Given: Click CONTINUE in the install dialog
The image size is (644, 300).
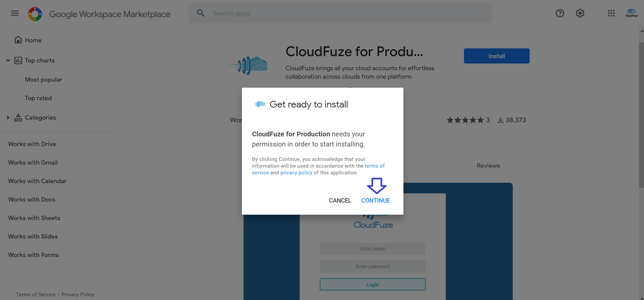Looking at the screenshot, I should (x=375, y=201).
